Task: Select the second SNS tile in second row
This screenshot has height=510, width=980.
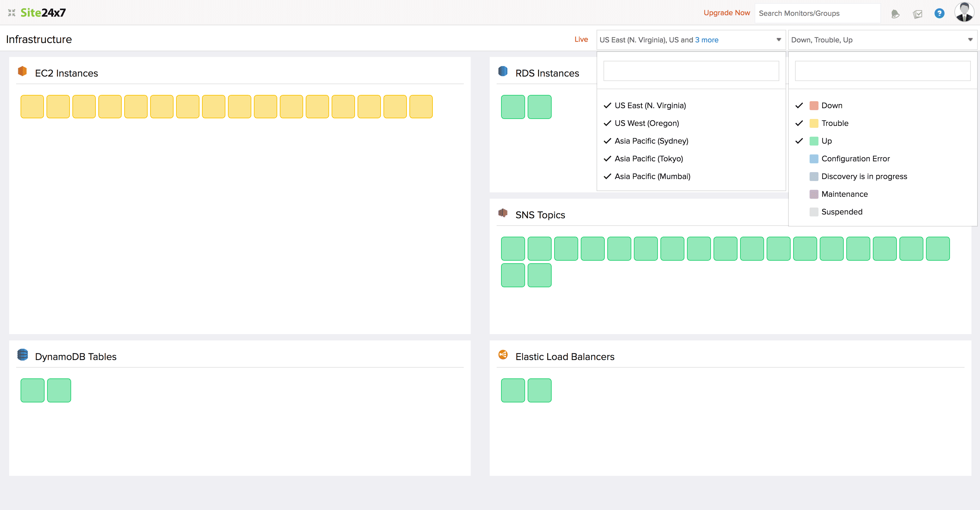Action: coord(539,275)
